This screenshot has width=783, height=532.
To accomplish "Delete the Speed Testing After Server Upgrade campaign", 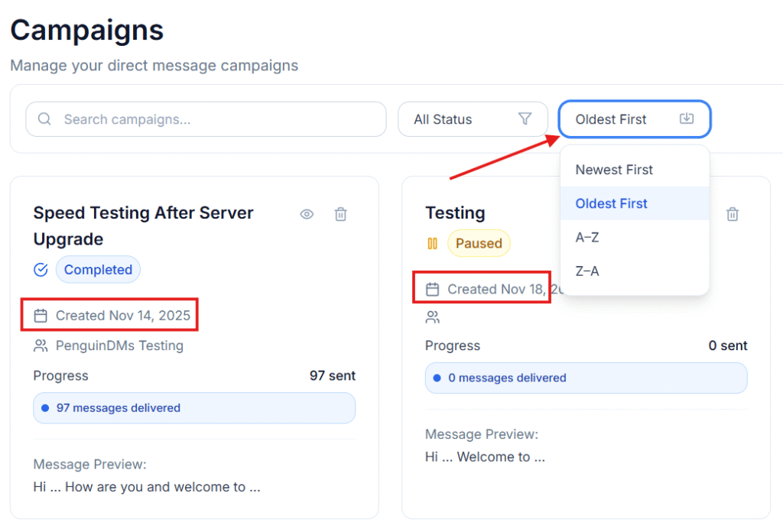I will click(x=341, y=215).
